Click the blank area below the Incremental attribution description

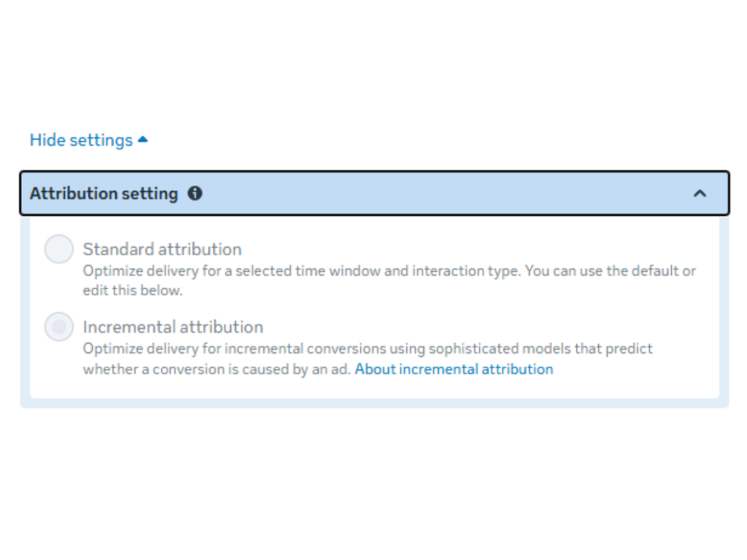(365, 388)
